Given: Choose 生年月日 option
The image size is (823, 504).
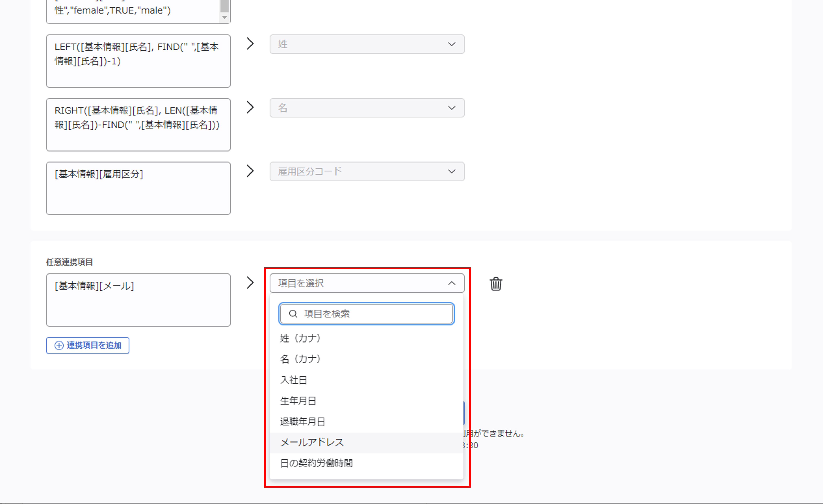Looking at the screenshot, I should coord(366,401).
